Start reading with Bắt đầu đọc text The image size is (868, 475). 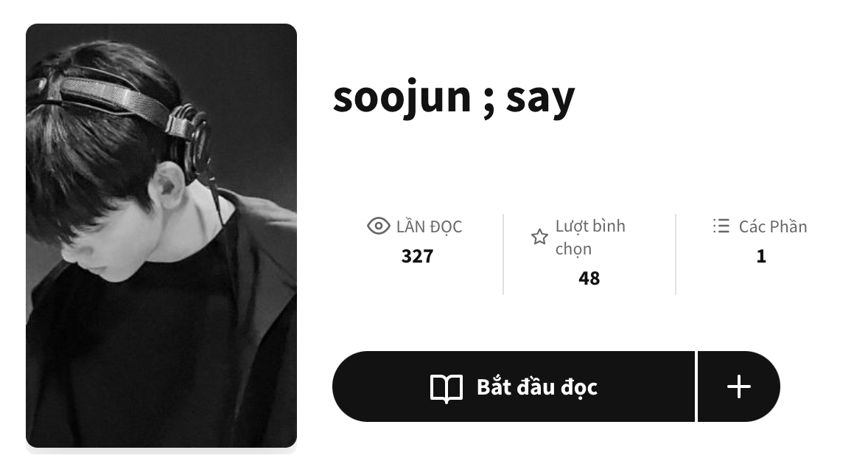[x=536, y=387]
